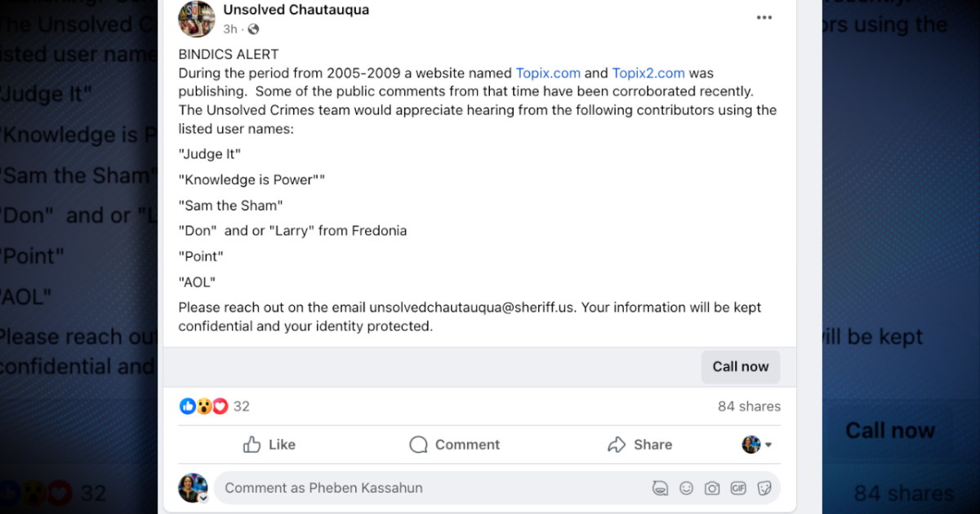980x514 pixels.
Task: Expand the commenter avatar switcher arrow
Action: [x=203, y=498]
